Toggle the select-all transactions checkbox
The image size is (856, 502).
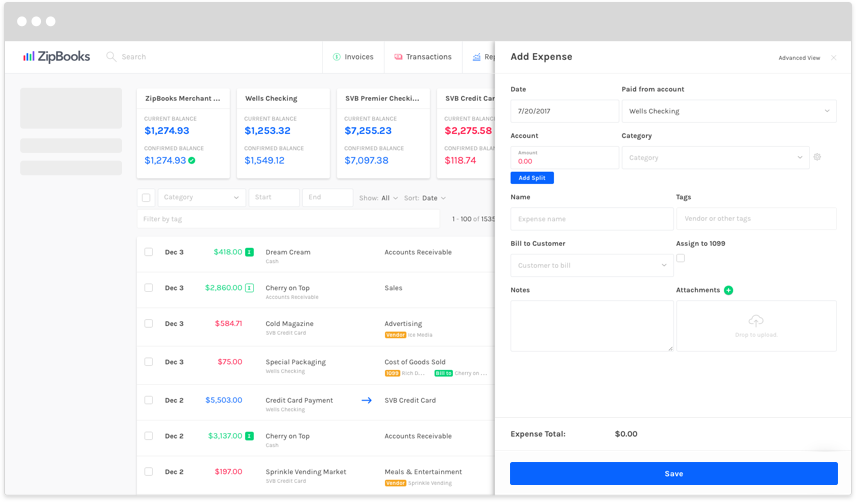(x=146, y=198)
